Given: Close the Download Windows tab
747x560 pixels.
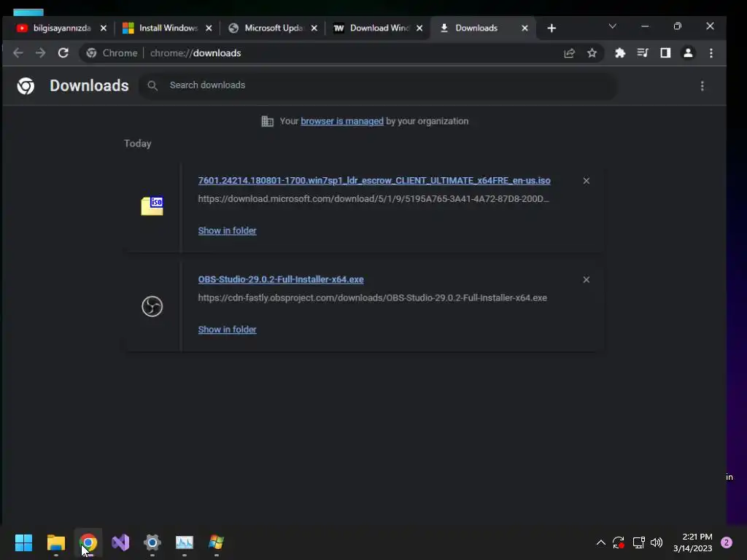Looking at the screenshot, I should (419, 28).
